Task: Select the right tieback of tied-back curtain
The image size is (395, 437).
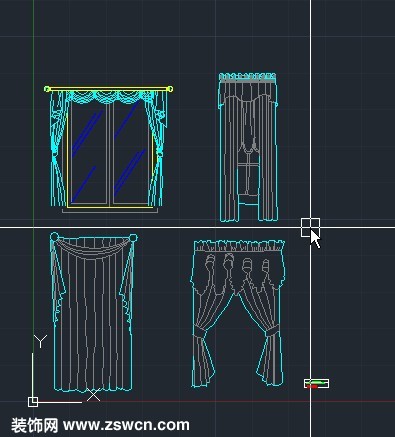Action: pyautogui.click(x=271, y=331)
